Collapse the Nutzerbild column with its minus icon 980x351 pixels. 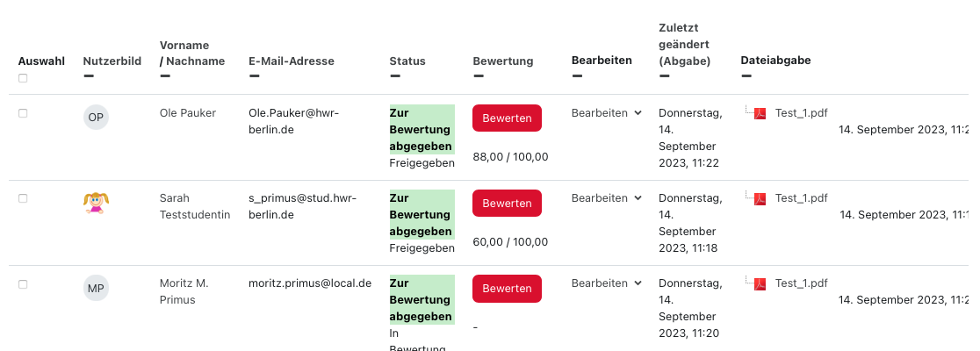point(88,76)
